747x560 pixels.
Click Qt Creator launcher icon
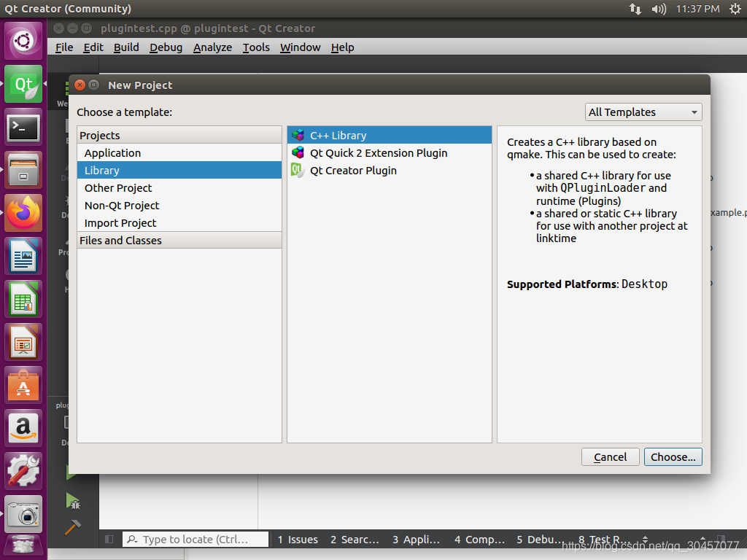tap(23, 85)
